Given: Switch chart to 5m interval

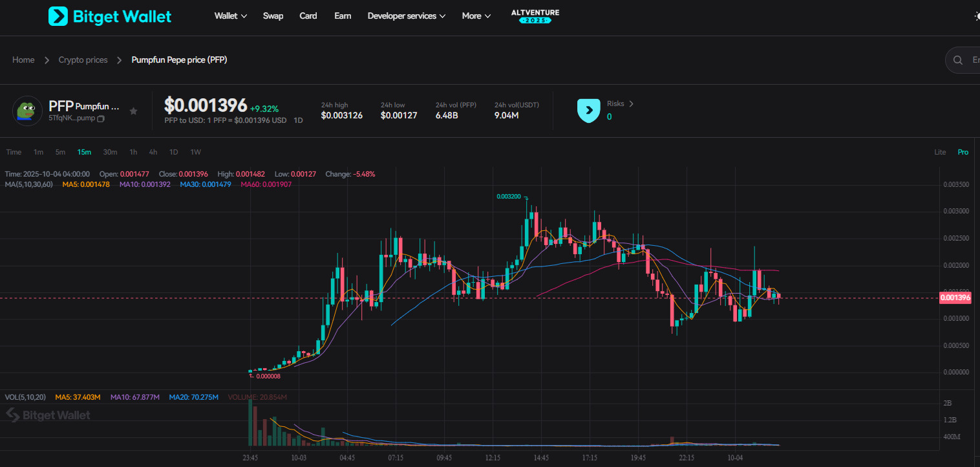Looking at the screenshot, I should click(60, 152).
